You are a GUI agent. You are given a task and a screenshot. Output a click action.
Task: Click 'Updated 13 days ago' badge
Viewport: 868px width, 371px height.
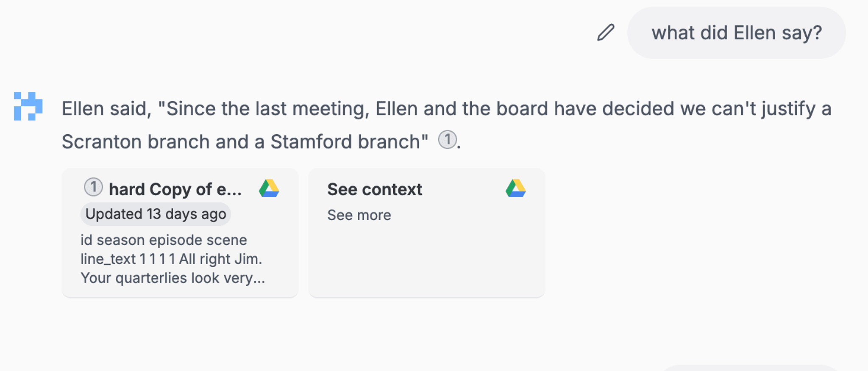tap(156, 214)
